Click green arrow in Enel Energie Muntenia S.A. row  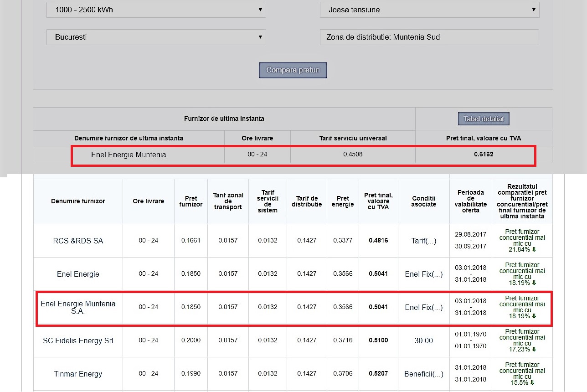tap(534, 316)
